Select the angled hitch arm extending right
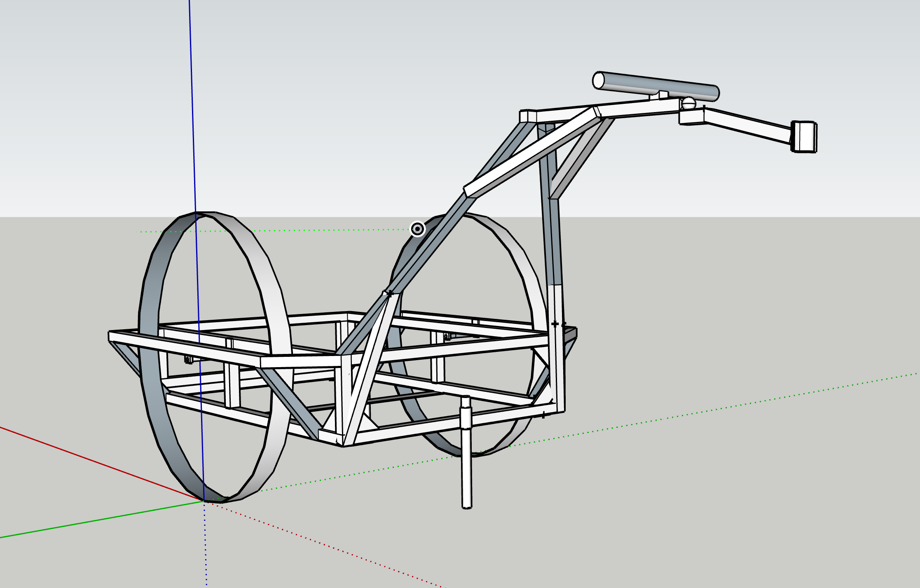The image size is (920, 588). coord(748,126)
